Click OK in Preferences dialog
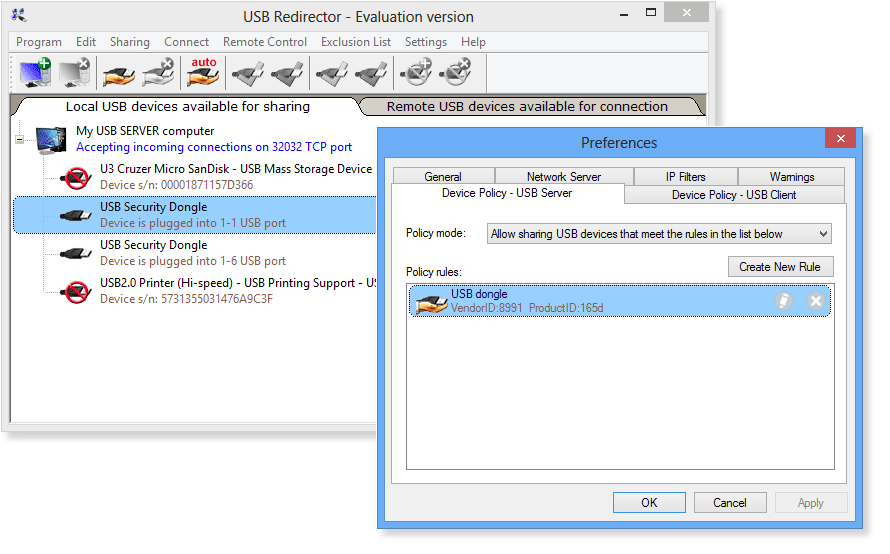This screenshot has width=890, height=554. click(x=649, y=502)
